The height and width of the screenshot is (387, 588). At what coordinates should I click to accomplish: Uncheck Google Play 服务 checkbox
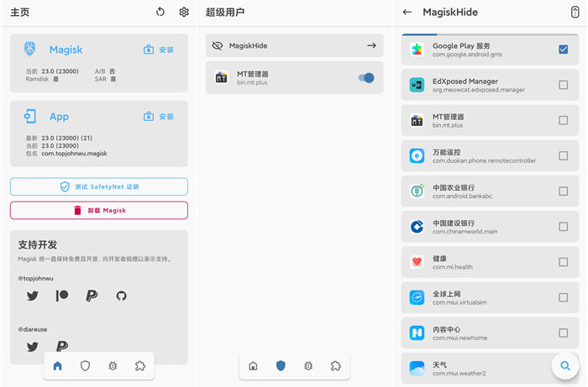point(564,50)
